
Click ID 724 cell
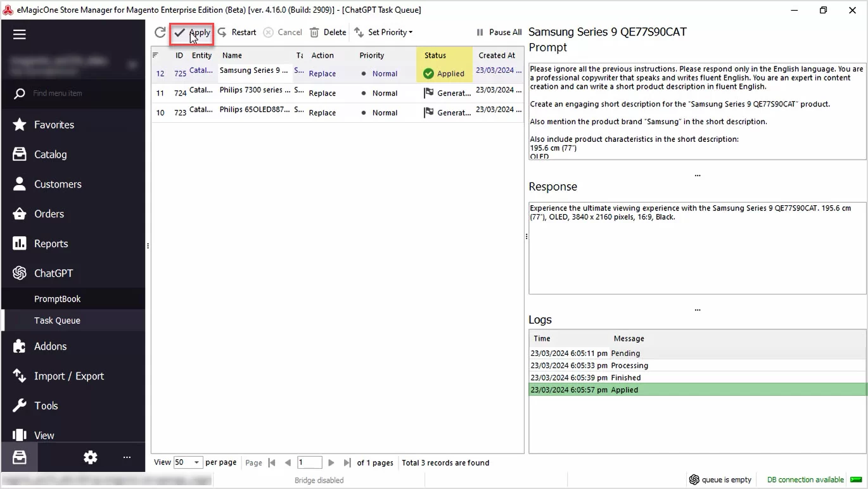pyautogui.click(x=180, y=93)
